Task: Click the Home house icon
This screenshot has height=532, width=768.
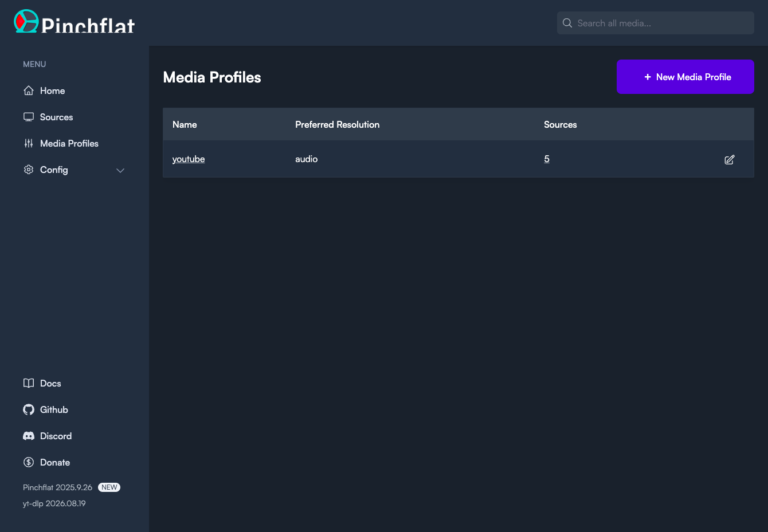Action: click(29, 90)
